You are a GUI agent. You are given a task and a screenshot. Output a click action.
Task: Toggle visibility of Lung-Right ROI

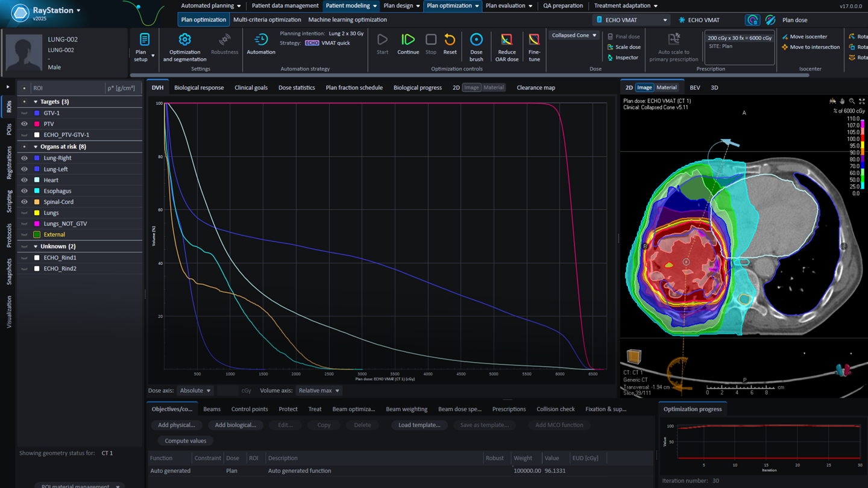(x=25, y=158)
